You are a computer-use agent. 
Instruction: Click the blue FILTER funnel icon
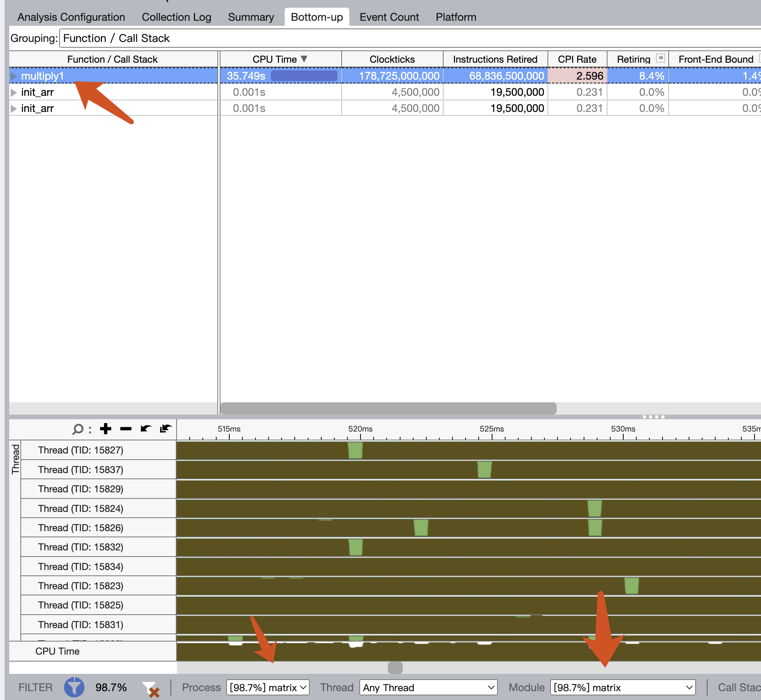coord(74,687)
